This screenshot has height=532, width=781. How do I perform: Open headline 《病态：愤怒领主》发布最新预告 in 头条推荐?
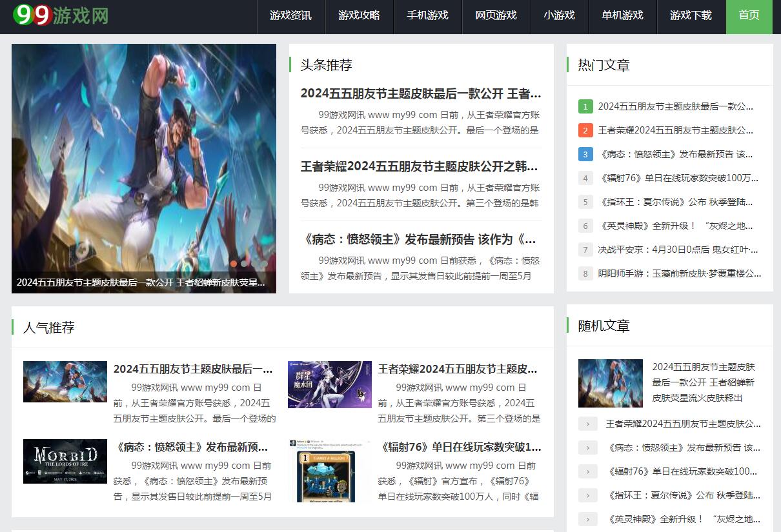pos(418,240)
